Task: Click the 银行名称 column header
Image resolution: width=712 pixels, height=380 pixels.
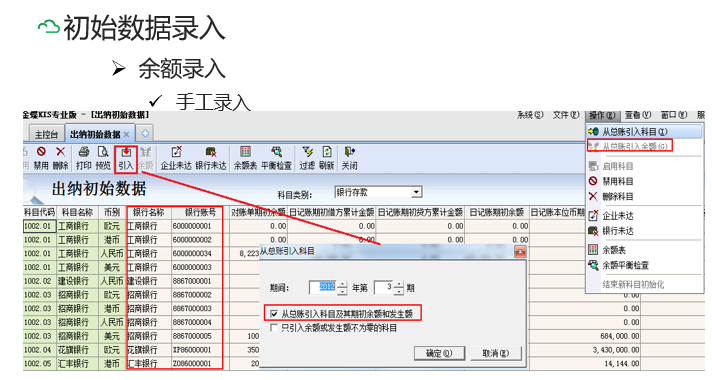Action: (148, 212)
